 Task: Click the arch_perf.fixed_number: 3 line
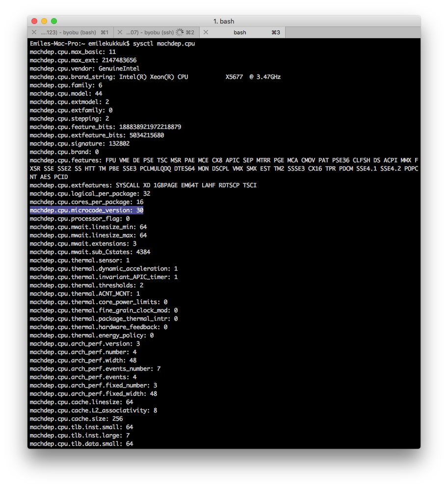pos(93,385)
